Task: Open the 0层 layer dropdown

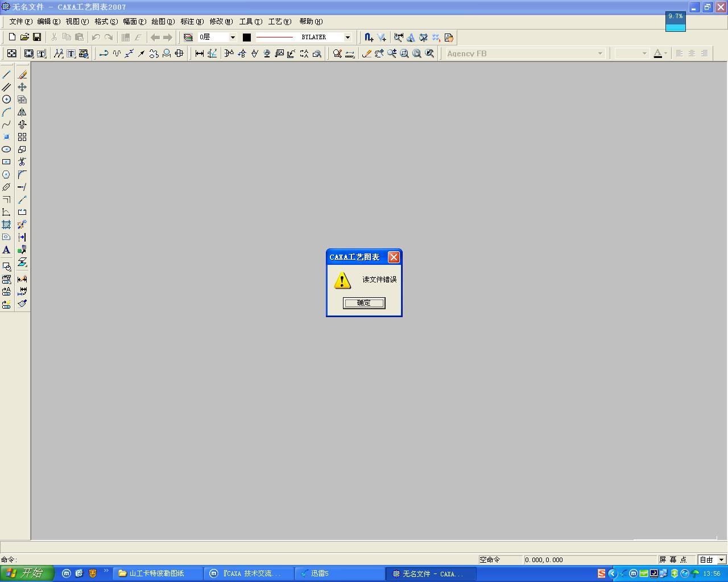Action: coord(233,38)
